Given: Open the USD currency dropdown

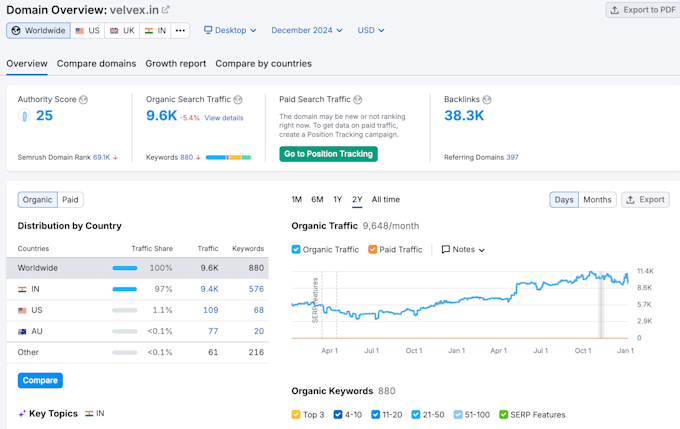Looking at the screenshot, I should (371, 30).
